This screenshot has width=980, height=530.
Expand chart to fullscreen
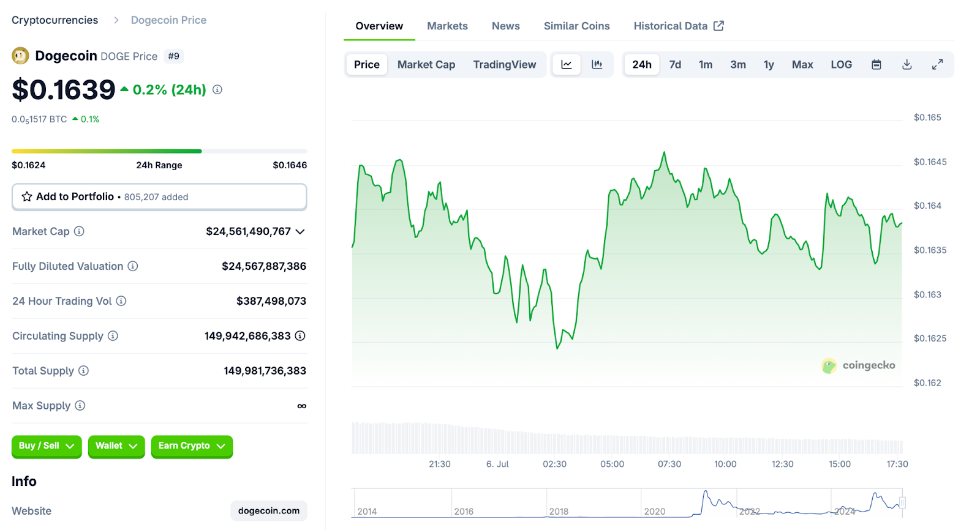(x=937, y=64)
